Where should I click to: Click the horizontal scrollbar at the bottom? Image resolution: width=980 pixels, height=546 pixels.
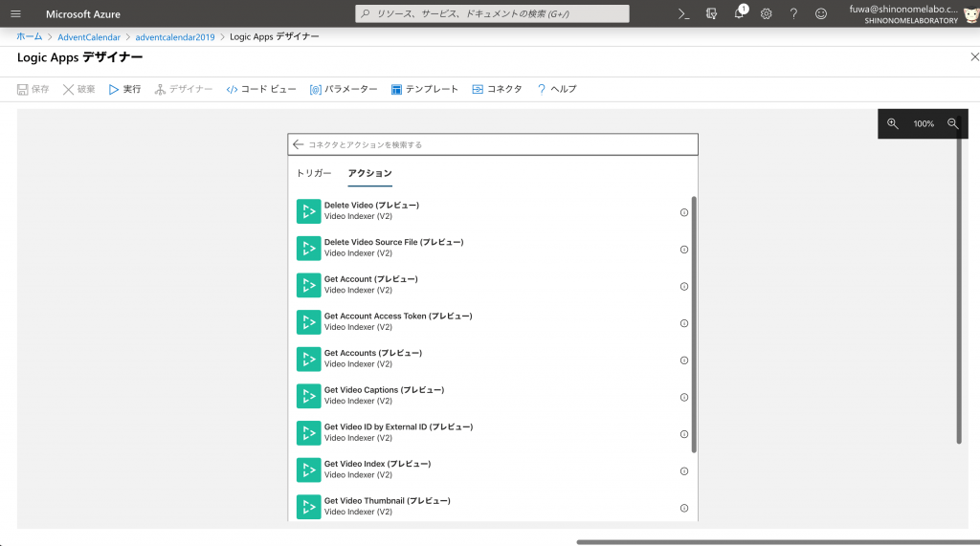(x=777, y=542)
